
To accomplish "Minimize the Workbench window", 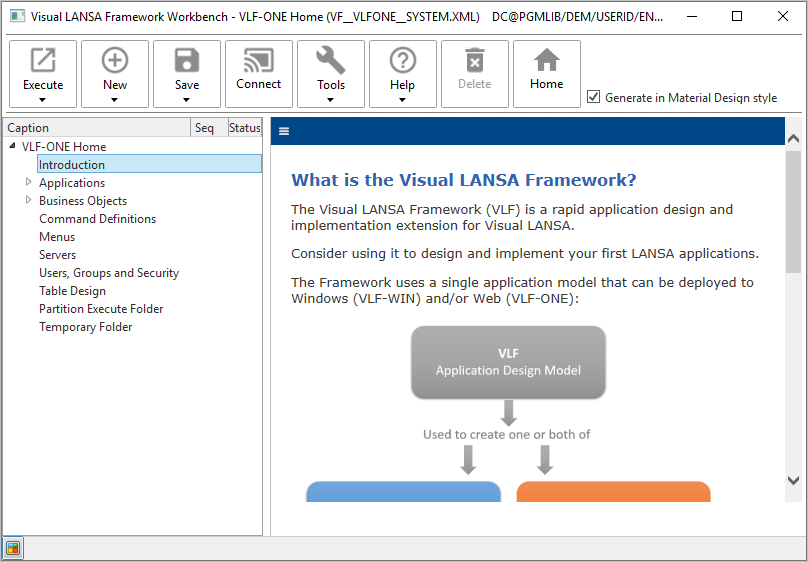I will pyautogui.click(x=692, y=16).
